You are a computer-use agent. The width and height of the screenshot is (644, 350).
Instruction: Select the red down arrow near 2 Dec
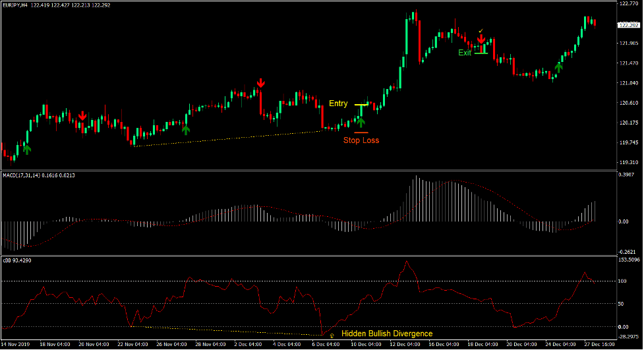point(261,82)
